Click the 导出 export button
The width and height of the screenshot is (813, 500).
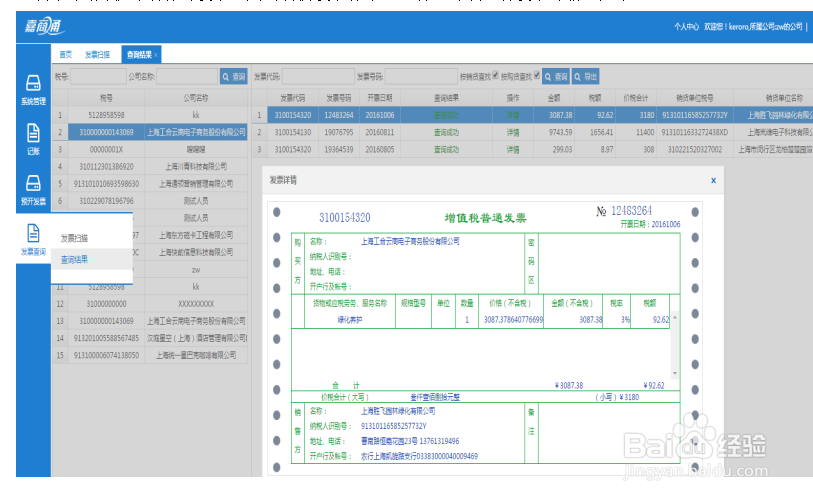(x=586, y=77)
